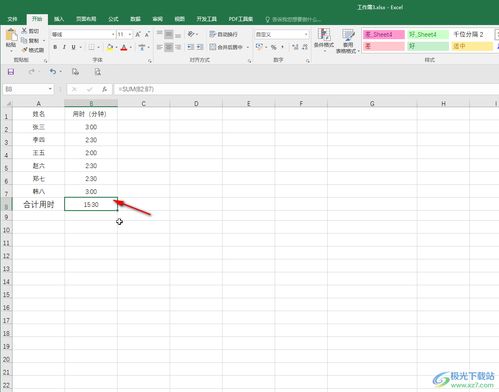This screenshot has width=499, height=392.
Task: Expand the Name Box dropdown arrow
Action: pos(50,89)
